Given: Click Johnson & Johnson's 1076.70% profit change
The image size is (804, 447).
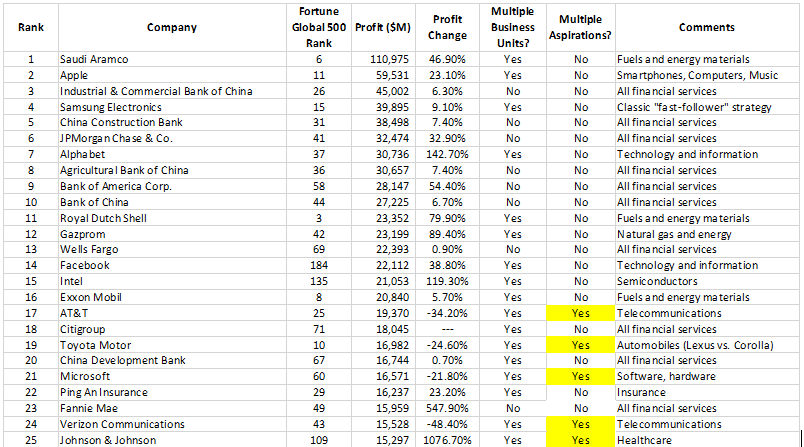Looking at the screenshot, I should [447, 440].
